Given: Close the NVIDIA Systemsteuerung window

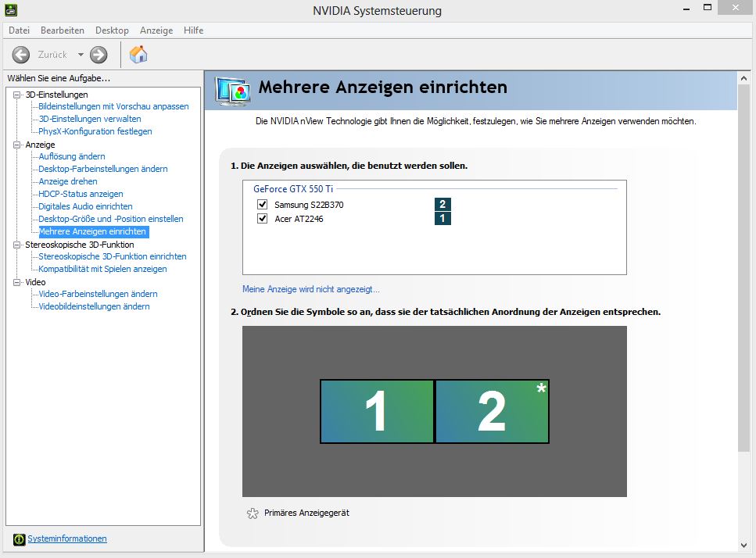Looking at the screenshot, I should (735, 8).
